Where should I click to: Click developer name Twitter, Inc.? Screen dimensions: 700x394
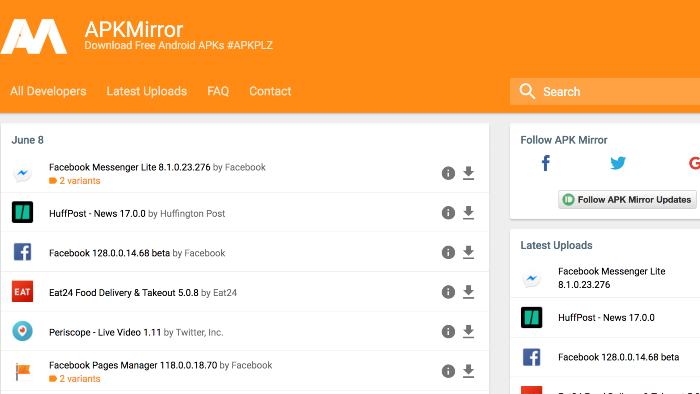pos(200,332)
